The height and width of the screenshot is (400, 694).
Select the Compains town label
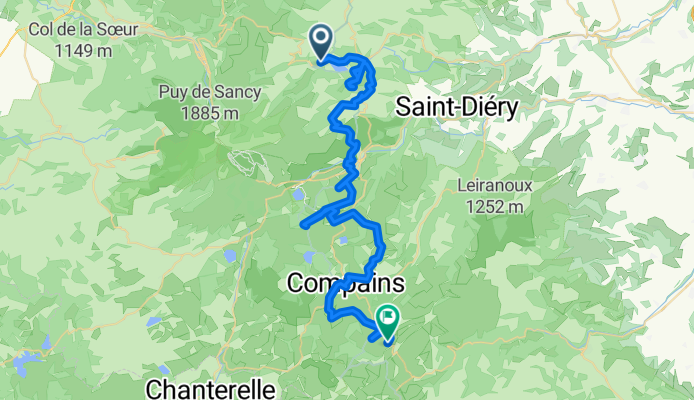click(x=345, y=283)
